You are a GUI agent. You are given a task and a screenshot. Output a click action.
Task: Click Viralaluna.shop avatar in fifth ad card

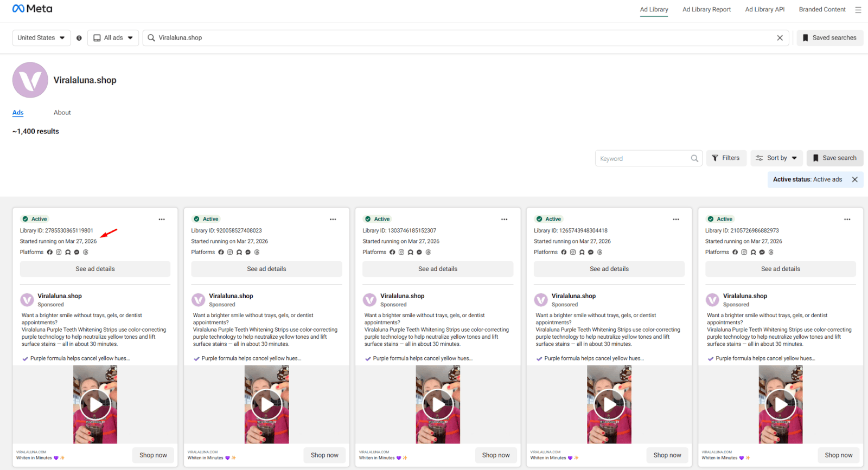(712, 300)
